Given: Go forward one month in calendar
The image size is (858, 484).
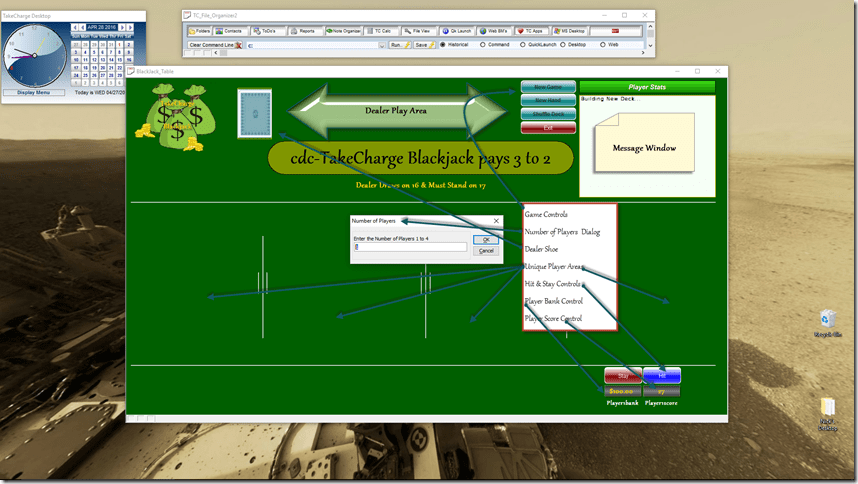Looking at the screenshot, I should tap(122, 27).
